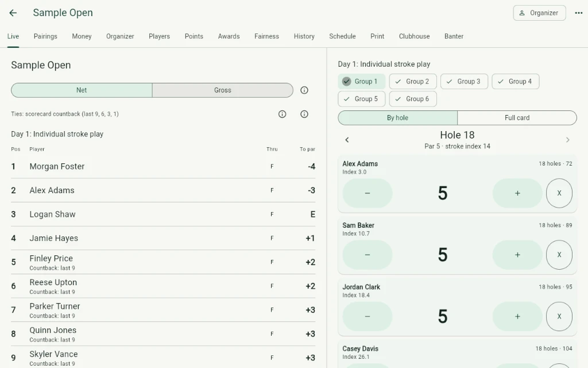Image resolution: width=588 pixels, height=368 pixels.
Task: Open the three-dot overflow menu
Action: (579, 13)
